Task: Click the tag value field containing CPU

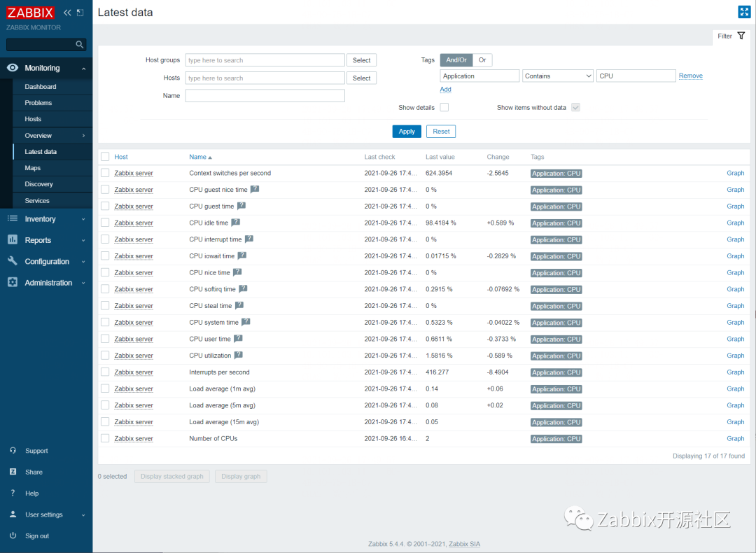Action: click(636, 76)
